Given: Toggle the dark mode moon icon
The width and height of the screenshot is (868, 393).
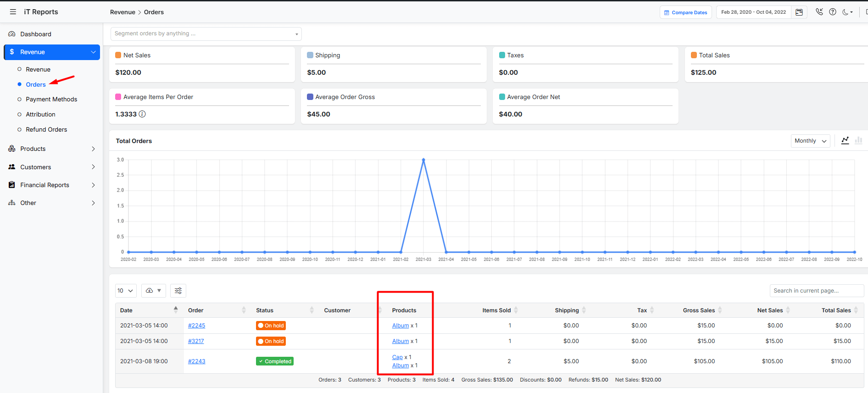Looking at the screenshot, I should 846,12.
